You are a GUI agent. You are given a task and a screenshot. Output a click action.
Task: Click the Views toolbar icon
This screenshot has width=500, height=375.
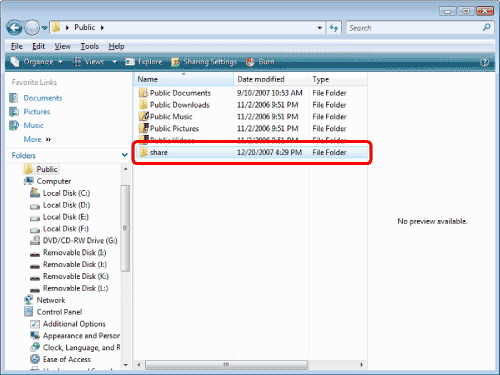coord(77,62)
